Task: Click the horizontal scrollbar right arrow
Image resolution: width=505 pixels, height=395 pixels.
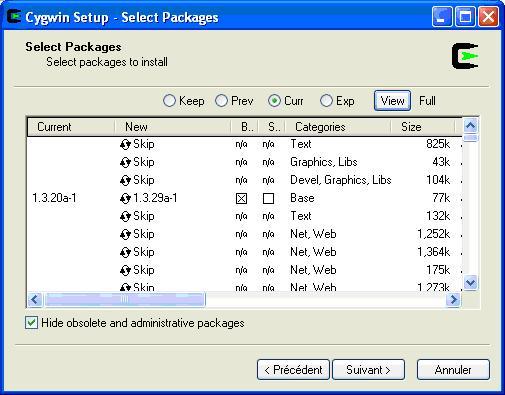Action: tap(453, 300)
